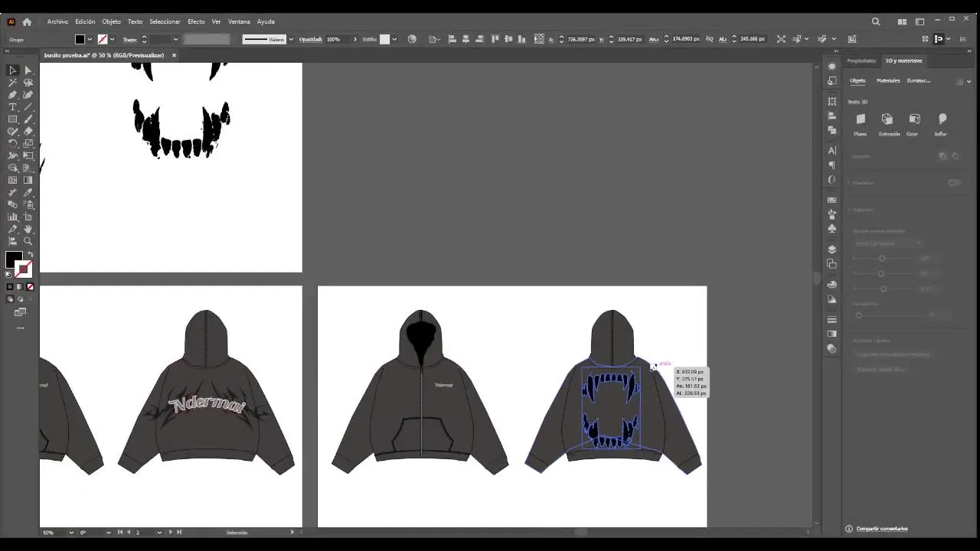Expand the Opacidad value arrow

pyautogui.click(x=354, y=39)
